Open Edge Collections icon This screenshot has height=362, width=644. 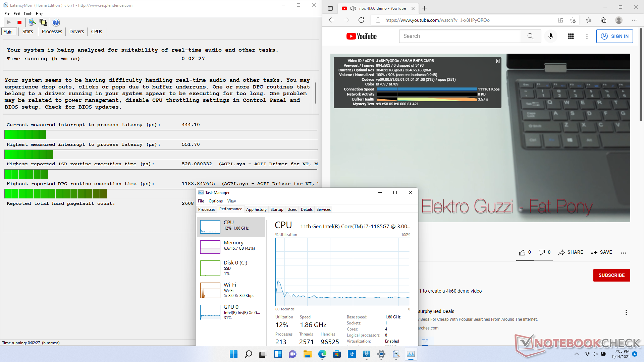tap(603, 20)
